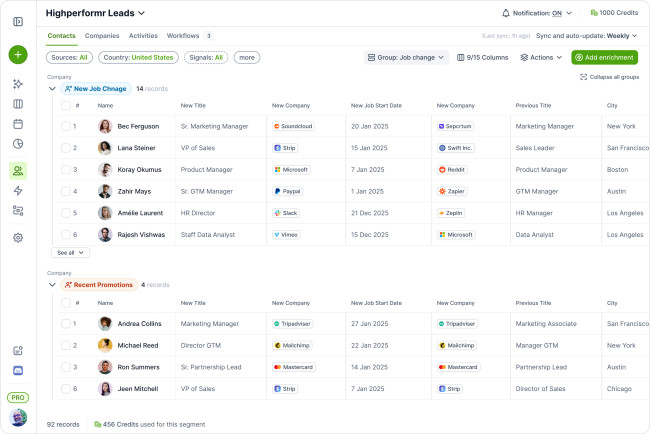Open the Group: Job change dropdown
This screenshot has width=650, height=434.
(406, 58)
